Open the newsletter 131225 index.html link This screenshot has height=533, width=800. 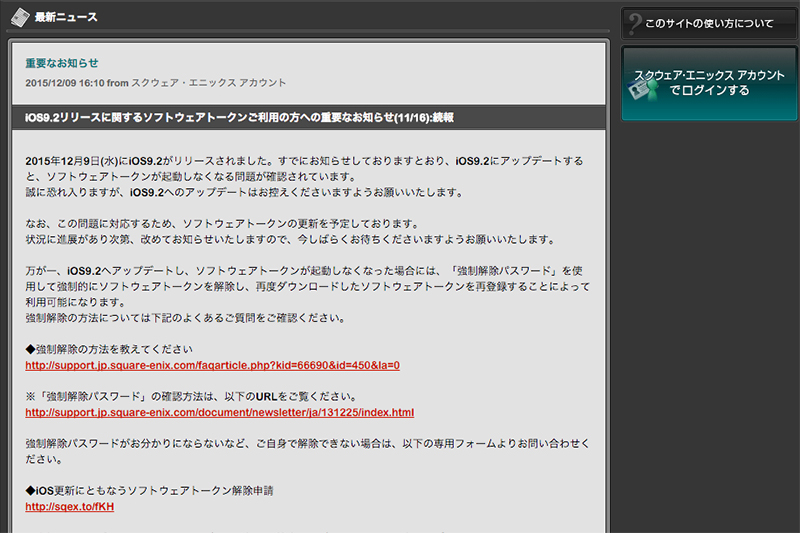coord(219,412)
